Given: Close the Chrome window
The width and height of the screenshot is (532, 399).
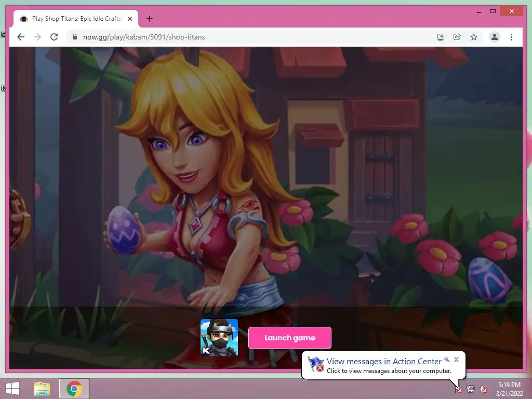Looking at the screenshot, I should (x=512, y=11).
